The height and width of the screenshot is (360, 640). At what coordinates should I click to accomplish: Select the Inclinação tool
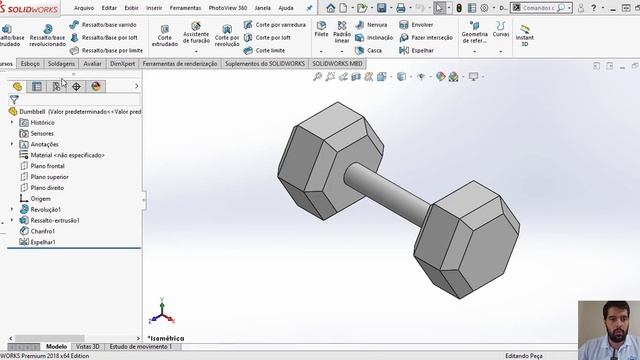pyautogui.click(x=374, y=38)
